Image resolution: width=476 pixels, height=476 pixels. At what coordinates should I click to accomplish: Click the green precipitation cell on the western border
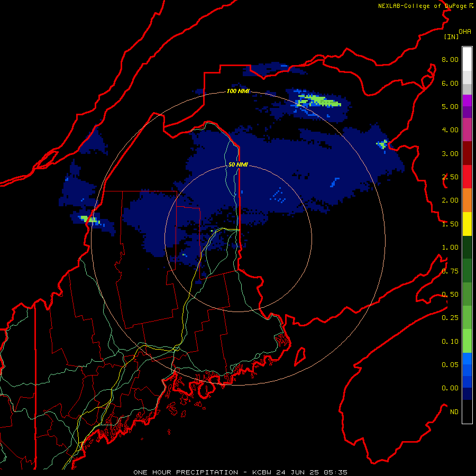(x=88, y=219)
